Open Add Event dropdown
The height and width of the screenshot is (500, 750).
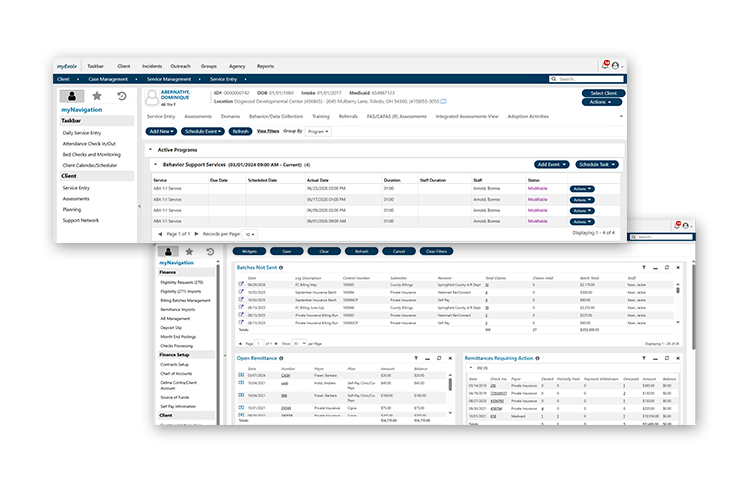coord(551,165)
